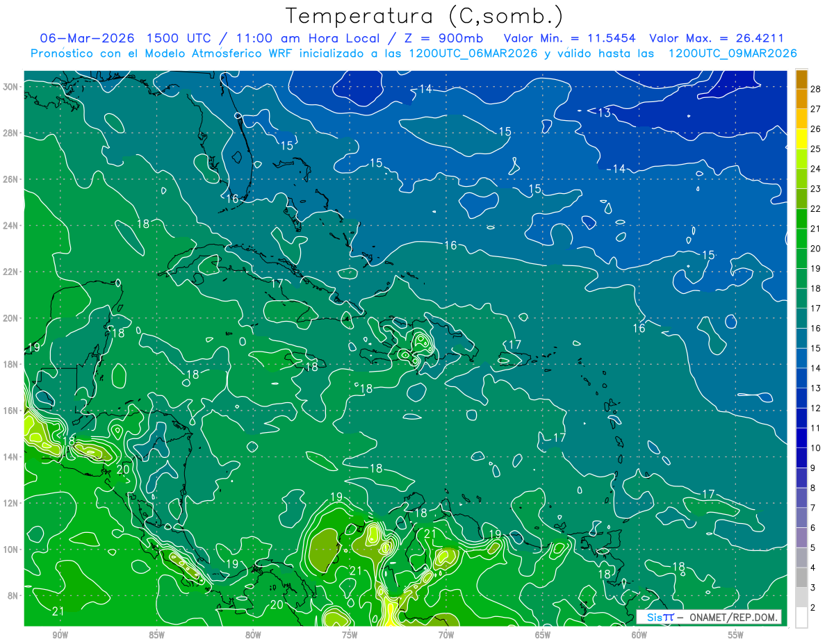This screenshot has width=834, height=644.
Task: Click the '20N' latitude axis label
Action: [x=11, y=317]
